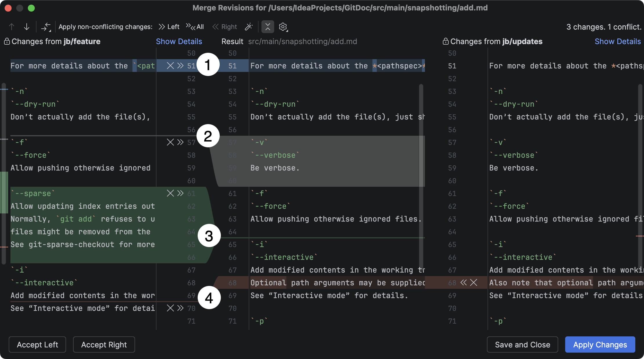Open the merge viewer settings gear
Image resolution: width=644 pixels, height=359 pixels.
pos(283,27)
